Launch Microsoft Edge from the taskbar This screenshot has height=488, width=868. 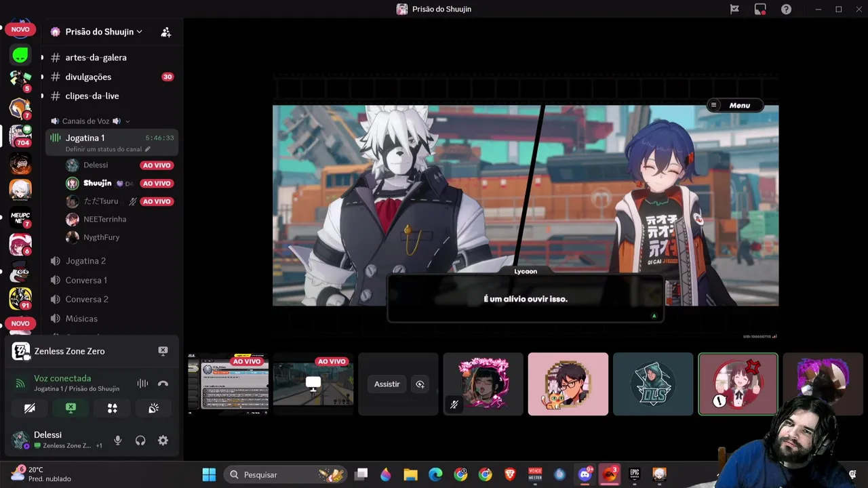(x=435, y=474)
